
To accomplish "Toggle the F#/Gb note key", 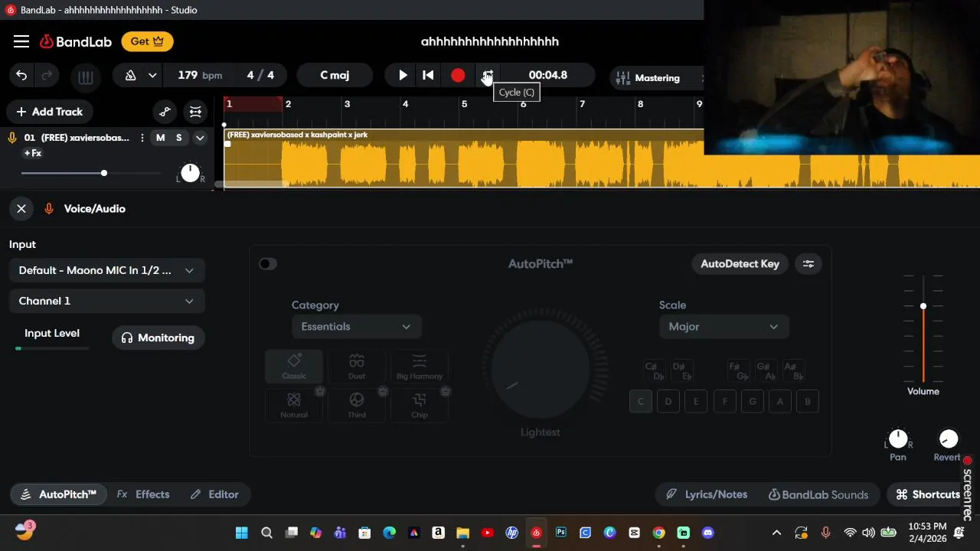I will pos(739,371).
